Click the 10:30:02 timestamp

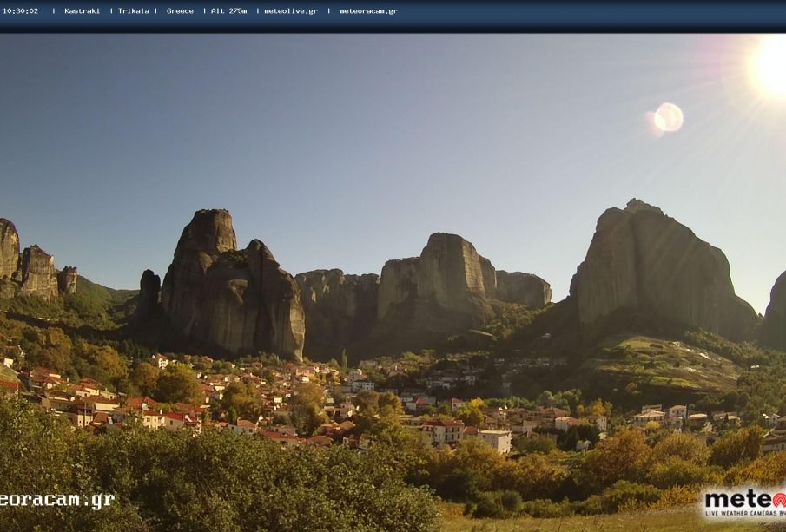tap(20, 11)
